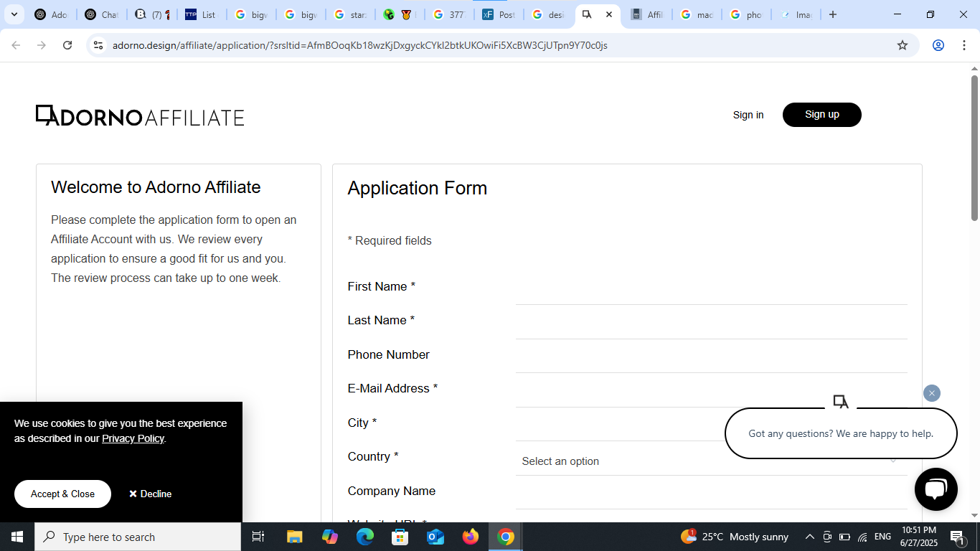The image size is (980, 551).
Task: Open the live chat bubble icon
Action: 936,489
